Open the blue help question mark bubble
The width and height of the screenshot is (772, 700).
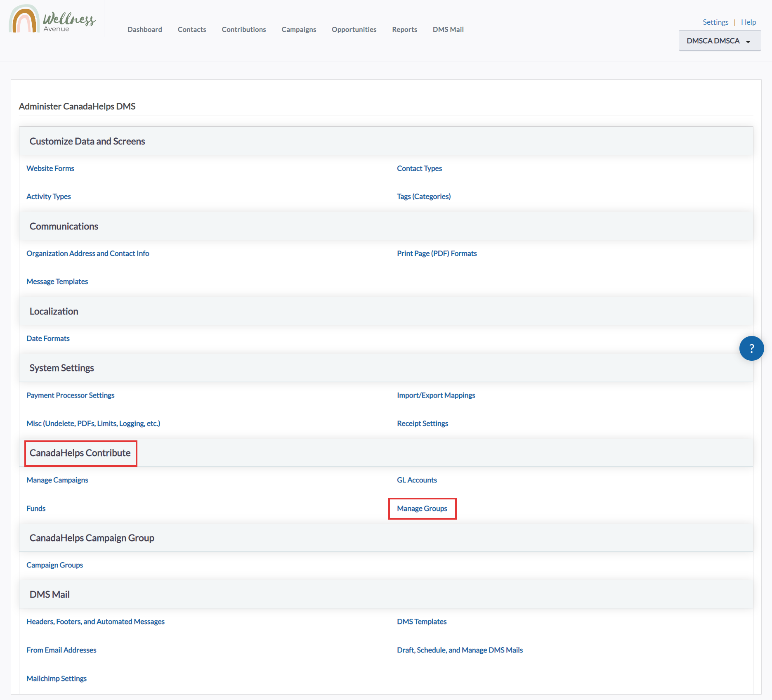[751, 348]
